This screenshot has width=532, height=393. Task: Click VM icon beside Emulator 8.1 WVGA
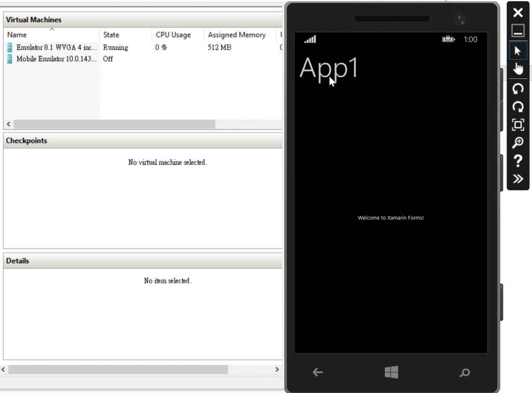click(x=9, y=47)
